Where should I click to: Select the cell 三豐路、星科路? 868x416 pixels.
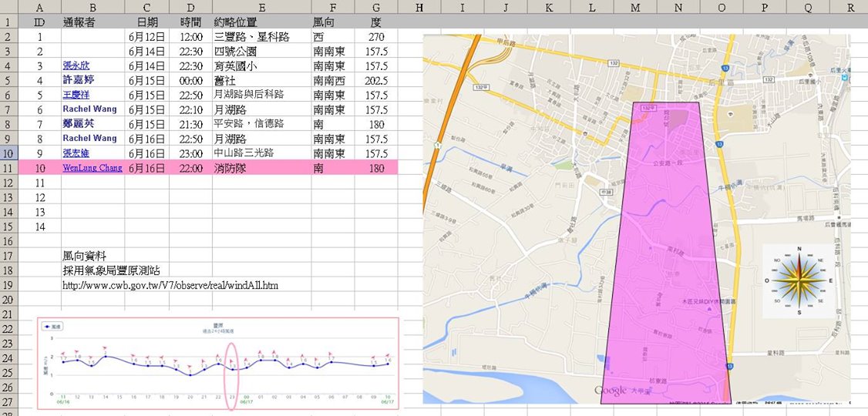tap(262, 37)
